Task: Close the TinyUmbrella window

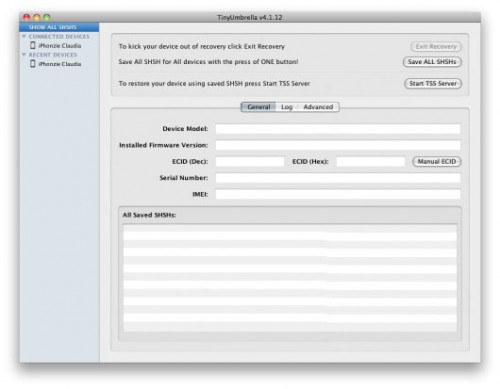Action: [27, 17]
